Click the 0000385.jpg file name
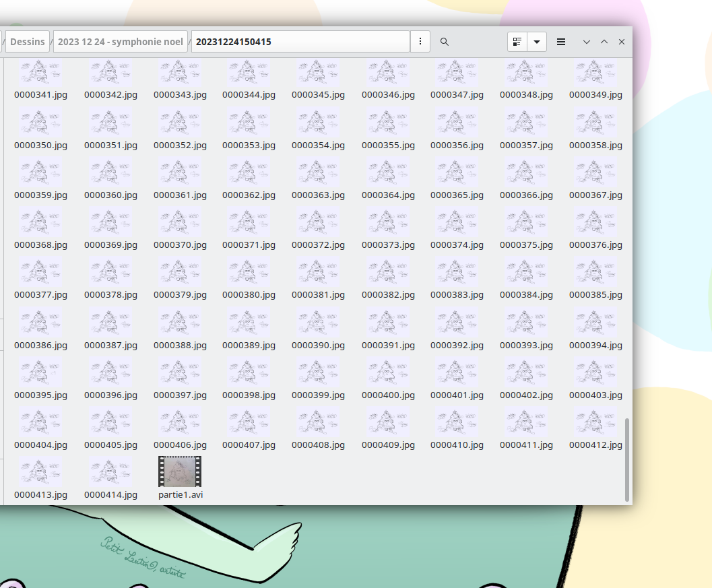Screen dimensions: 712x588 (595, 295)
